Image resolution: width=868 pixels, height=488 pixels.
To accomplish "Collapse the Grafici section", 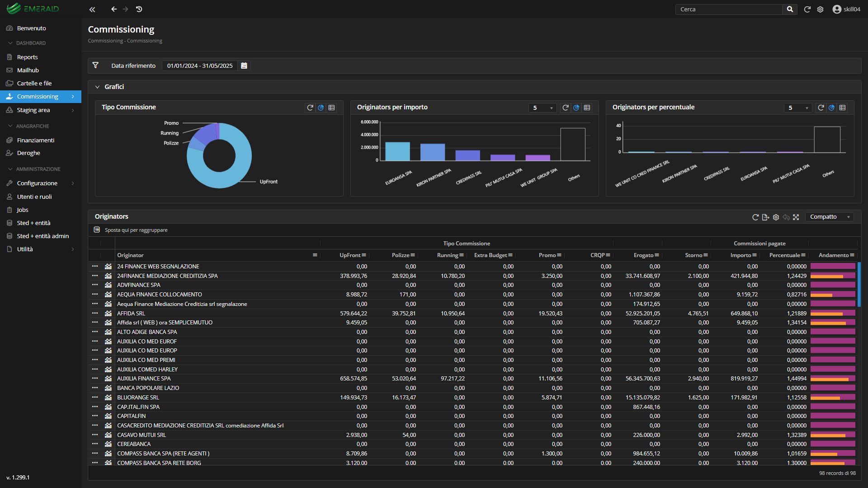I will 97,87.
